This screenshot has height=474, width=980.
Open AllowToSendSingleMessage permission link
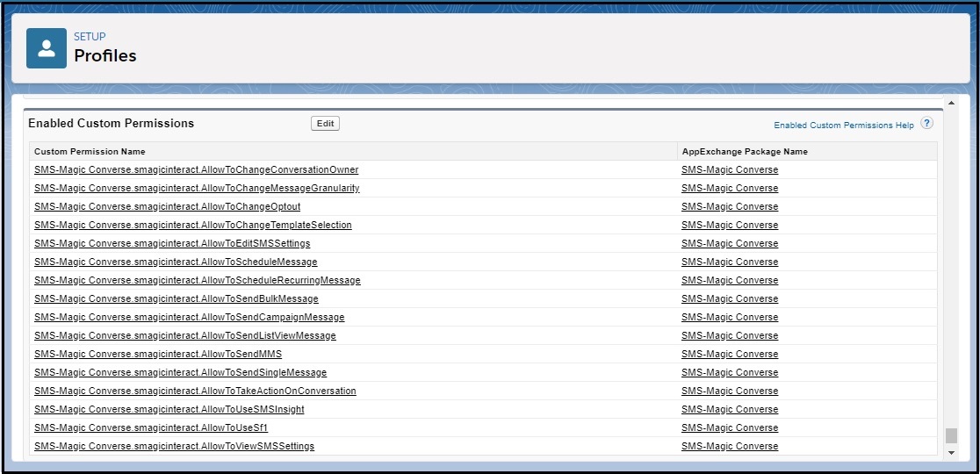(181, 372)
